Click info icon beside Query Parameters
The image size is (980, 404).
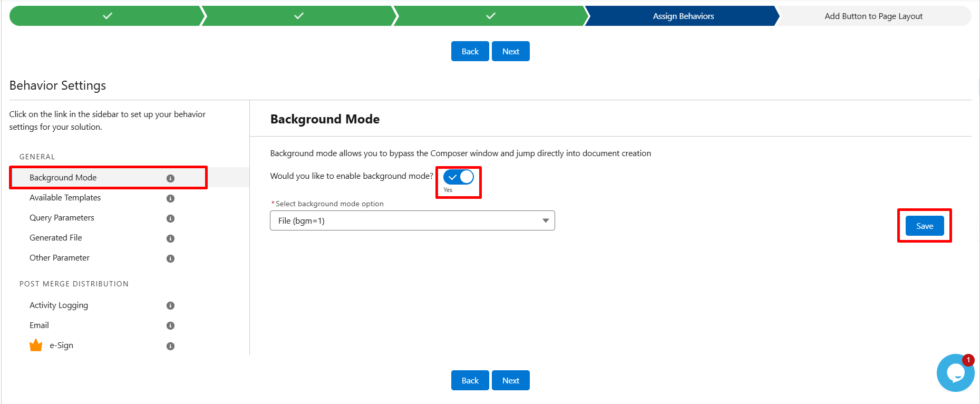click(170, 218)
